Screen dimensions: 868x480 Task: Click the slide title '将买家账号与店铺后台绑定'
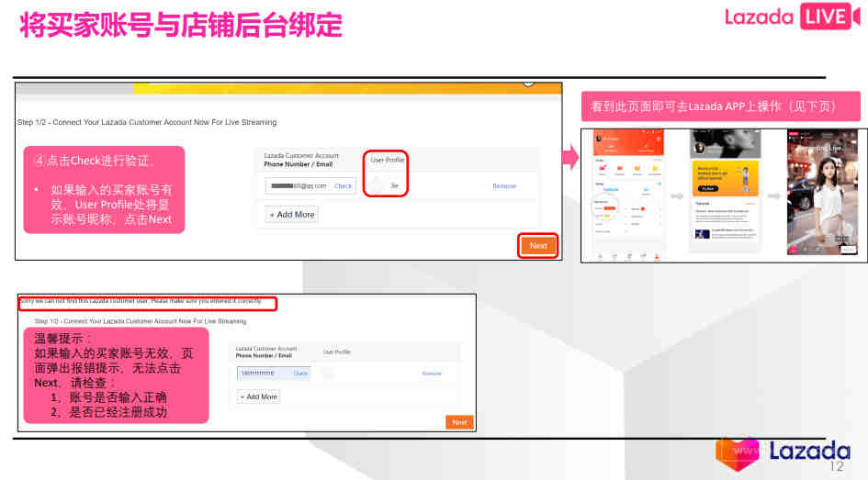tap(181, 25)
